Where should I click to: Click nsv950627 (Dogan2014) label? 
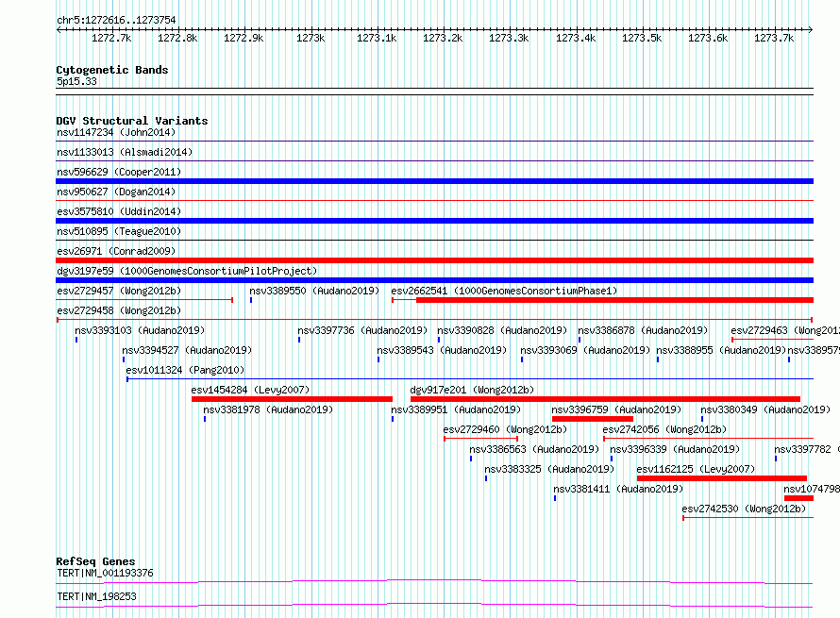click(116, 192)
